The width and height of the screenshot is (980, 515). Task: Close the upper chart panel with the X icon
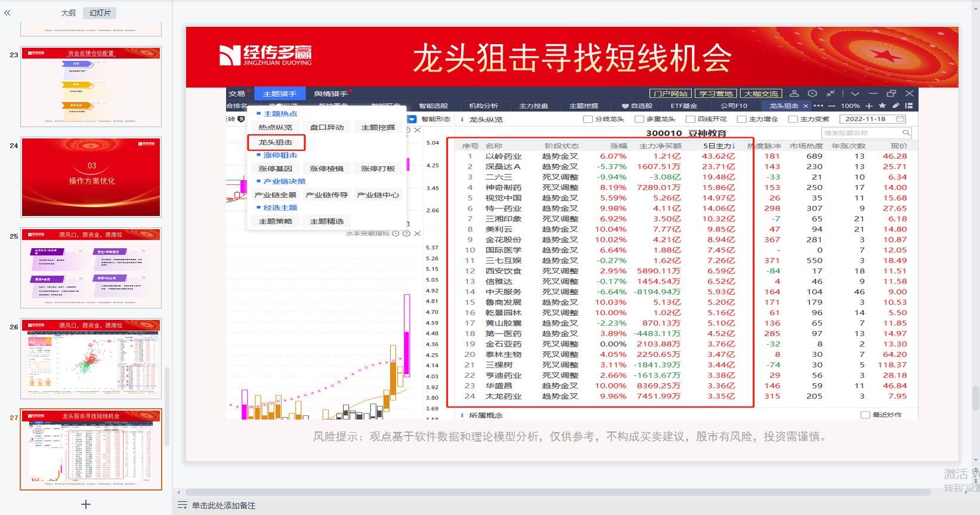click(x=417, y=130)
